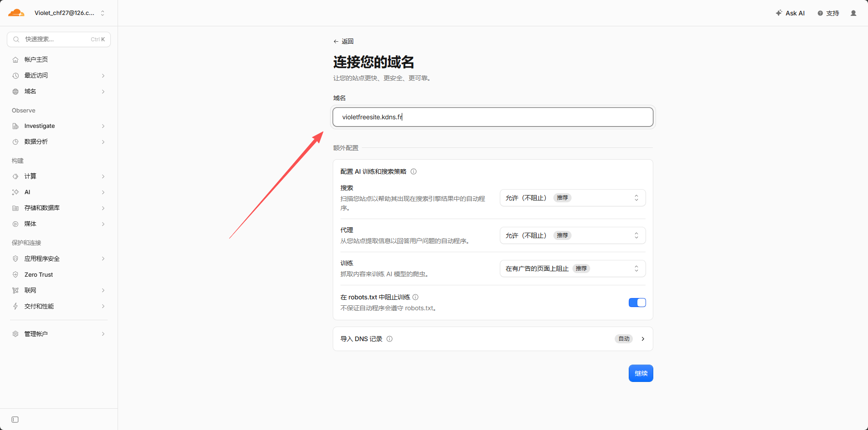This screenshot has width=868, height=430.
Task: Click the Investigate icon
Action: click(x=15, y=126)
